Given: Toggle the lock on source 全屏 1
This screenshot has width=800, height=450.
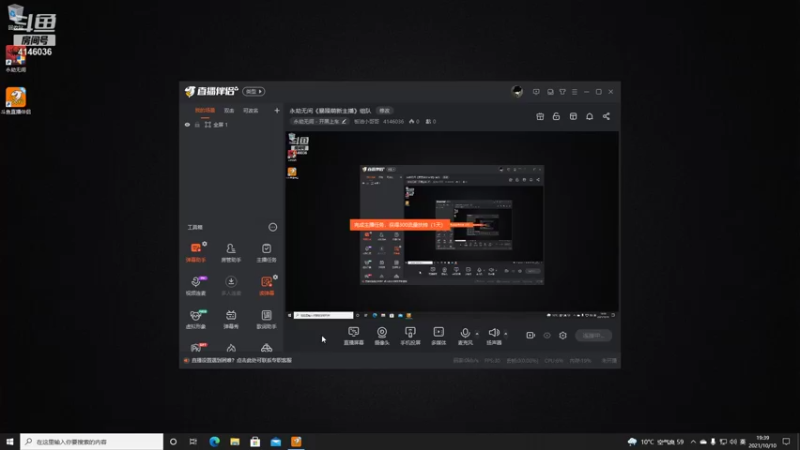Looking at the screenshot, I should click(x=197, y=124).
